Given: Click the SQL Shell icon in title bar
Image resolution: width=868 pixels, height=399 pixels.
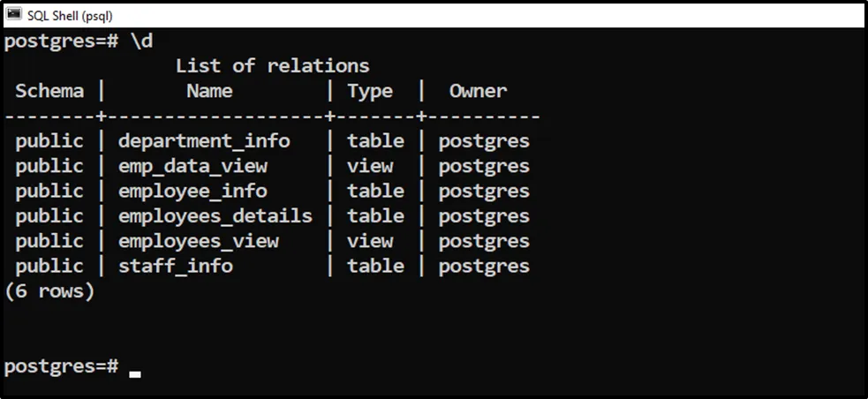Looking at the screenshot, I should (x=13, y=15).
